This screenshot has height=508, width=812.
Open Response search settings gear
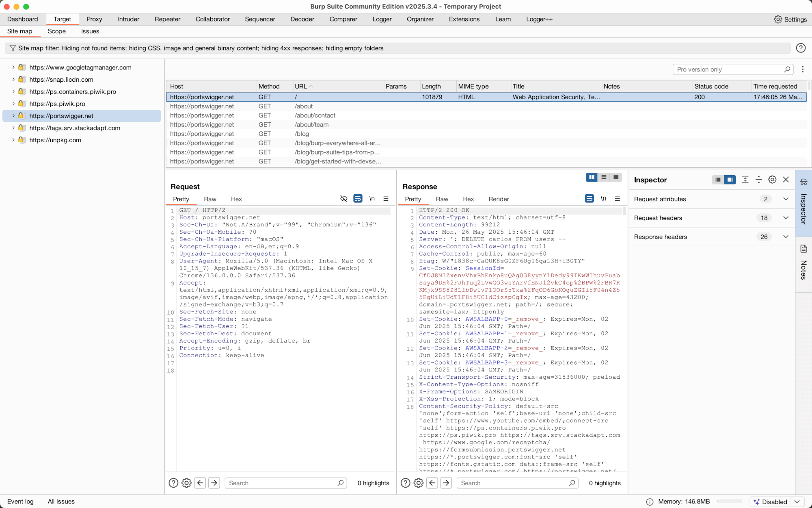418,483
